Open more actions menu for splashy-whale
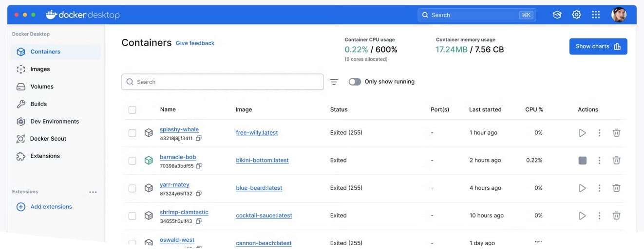Image resolution: width=644 pixels, height=252 pixels. tap(600, 133)
